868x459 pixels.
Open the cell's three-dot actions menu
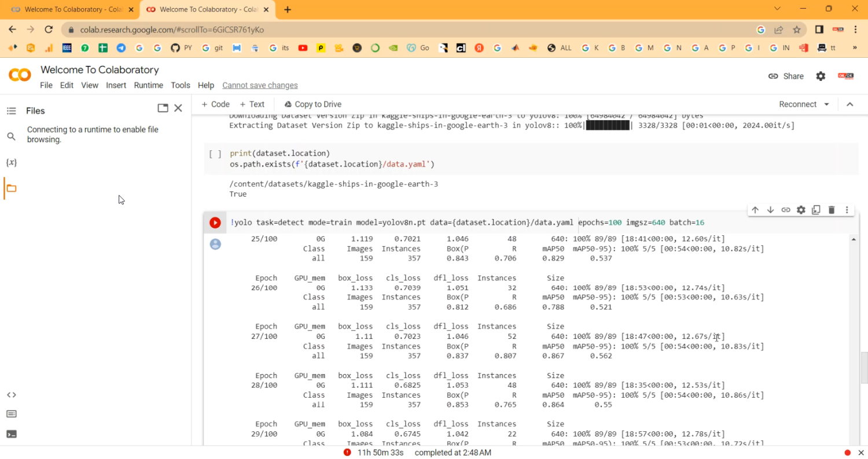[847, 210]
